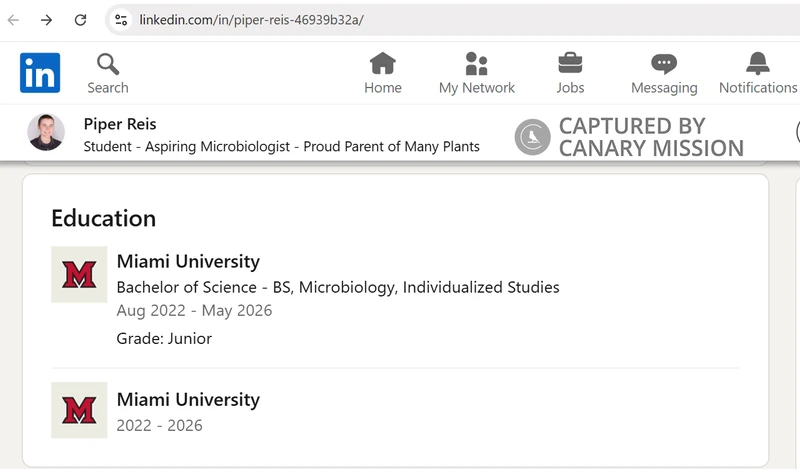Open the Search magnifier icon
Viewport: 800px width, 469px height.
click(108, 64)
